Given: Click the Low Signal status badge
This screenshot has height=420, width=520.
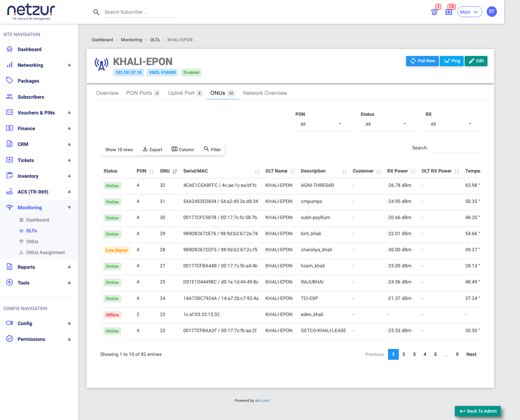Looking at the screenshot, I should click(x=117, y=250).
